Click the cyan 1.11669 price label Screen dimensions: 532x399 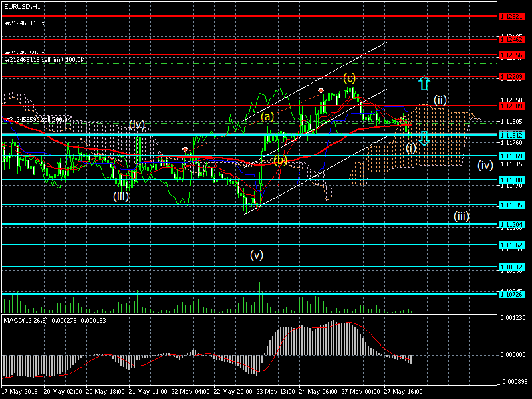511,156
